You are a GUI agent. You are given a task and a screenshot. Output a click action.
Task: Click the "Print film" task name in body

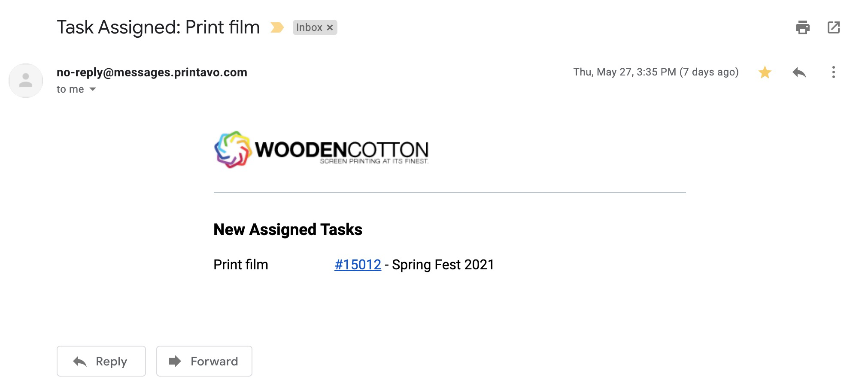(x=241, y=265)
